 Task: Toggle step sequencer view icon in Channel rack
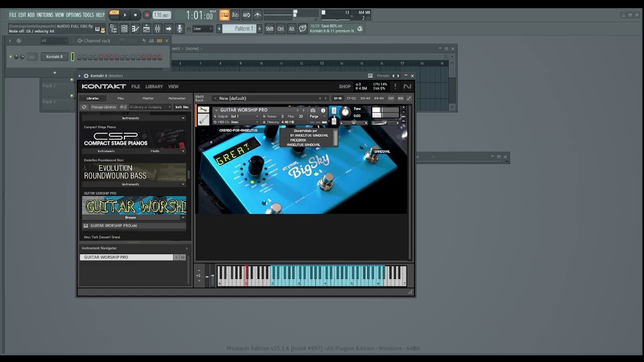[x=159, y=41]
